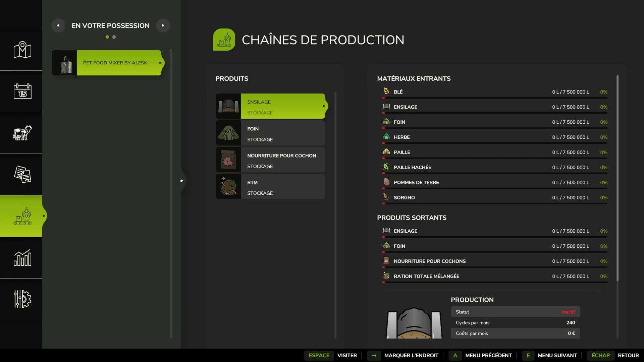Click the Chaînes de Production header icon
This screenshot has width=644, height=362.
tap(224, 40)
